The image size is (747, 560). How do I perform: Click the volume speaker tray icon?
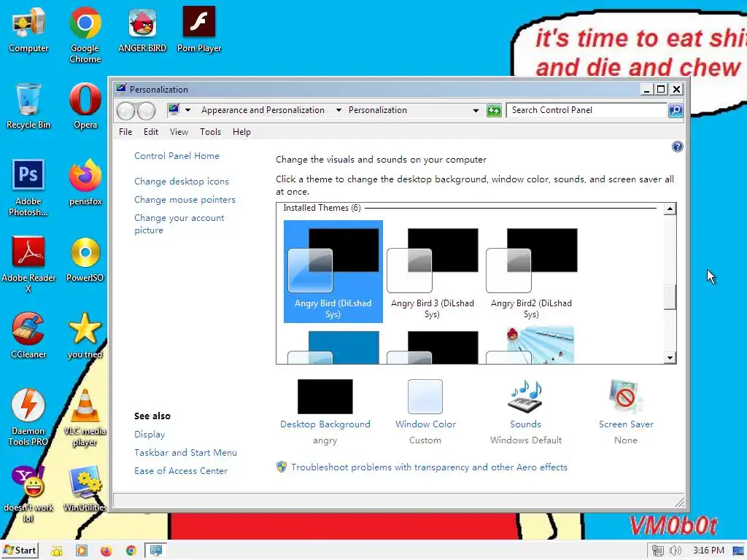click(675, 551)
